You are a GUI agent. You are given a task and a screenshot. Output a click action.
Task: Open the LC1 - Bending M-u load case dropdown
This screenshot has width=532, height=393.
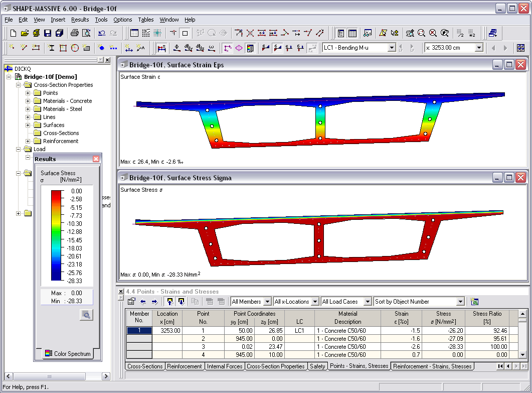[x=392, y=48]
